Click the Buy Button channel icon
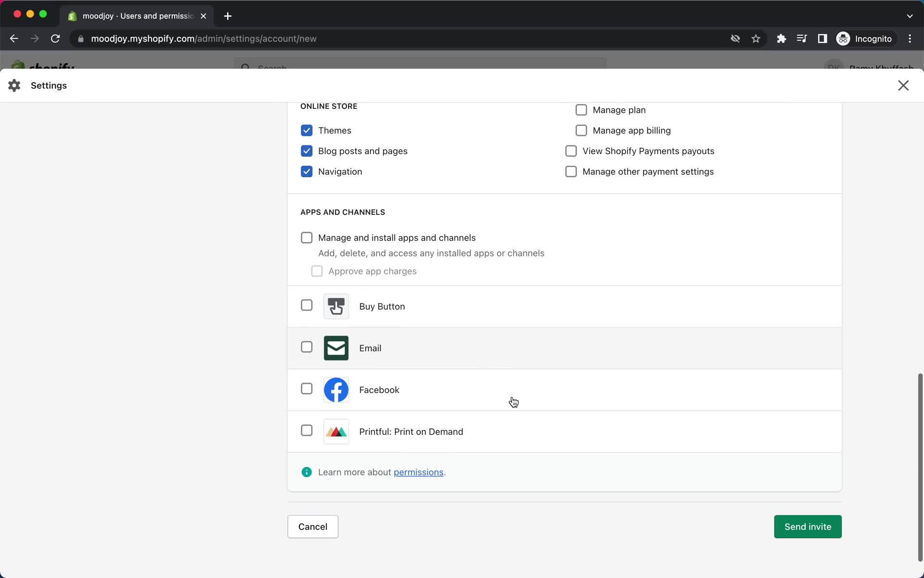The width and height of the screenshot is (924, 578). coord(336,306)
